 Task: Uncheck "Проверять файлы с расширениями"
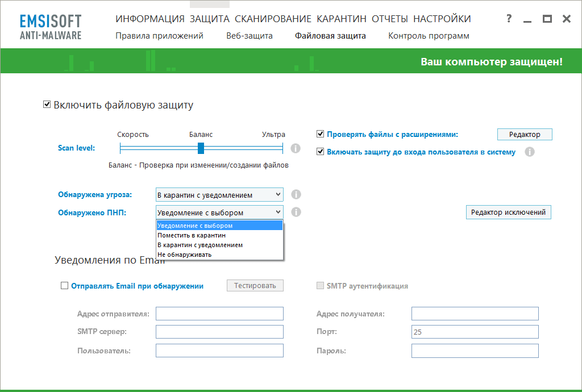tap(320, 134)
